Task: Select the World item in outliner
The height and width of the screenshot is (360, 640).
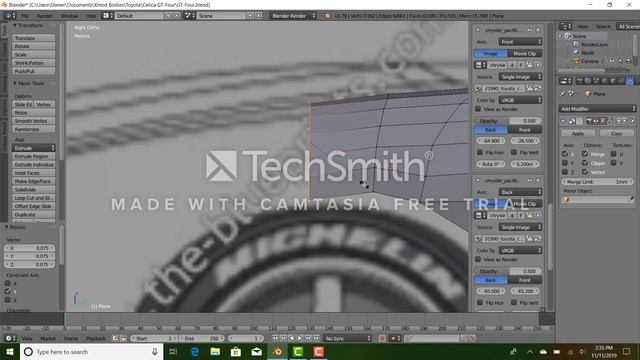Action: (x=587, y=53)
